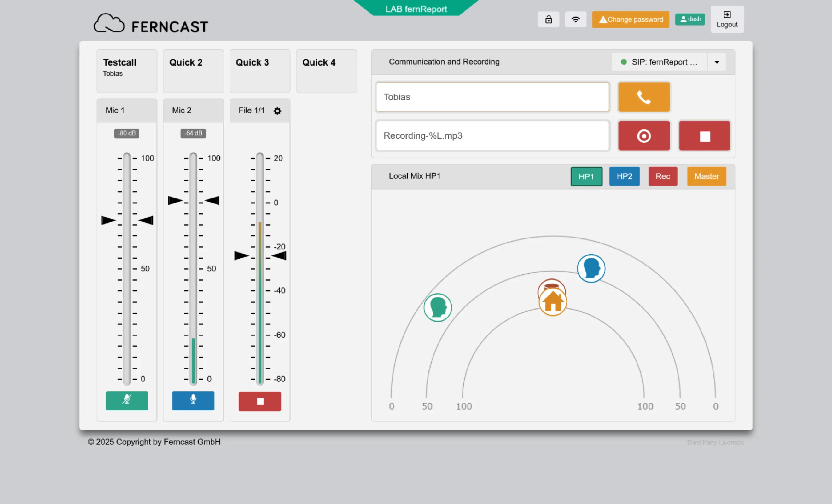Screen dimensions: 832x504
Task: Select the blue head icon in mix
Action: (591, 268)
